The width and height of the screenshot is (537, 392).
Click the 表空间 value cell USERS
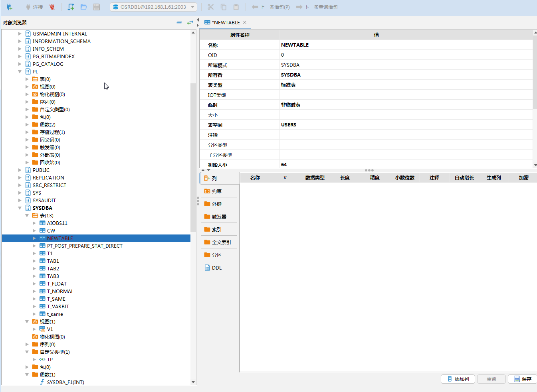(289, 125)
